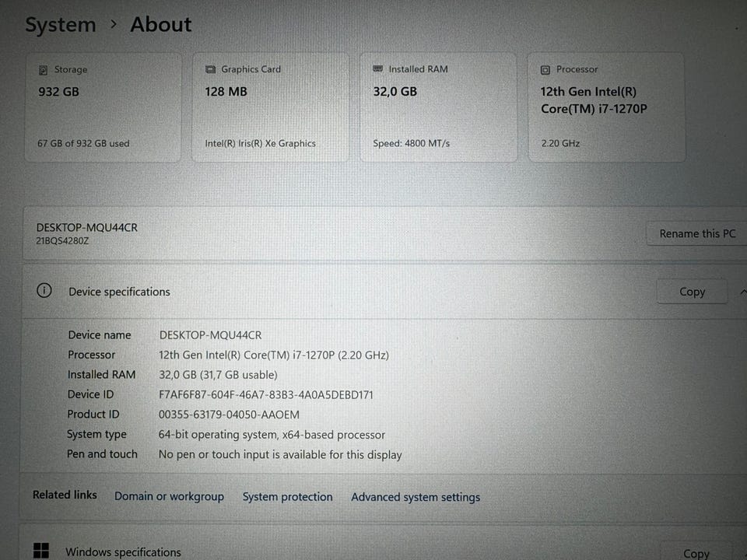Copy the device specifications
Image resolution: width=747 pixels, height=560 pixels.
pos(692,292)
